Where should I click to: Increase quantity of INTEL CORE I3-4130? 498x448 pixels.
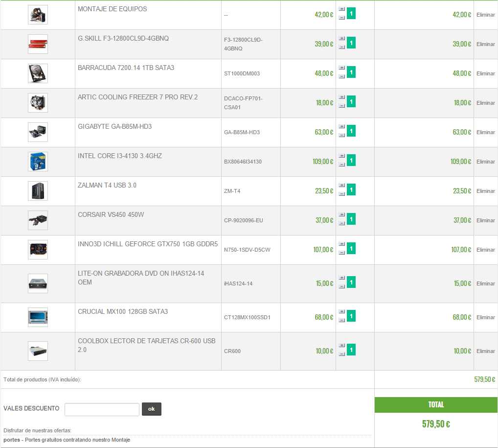[x=342, y=156]
